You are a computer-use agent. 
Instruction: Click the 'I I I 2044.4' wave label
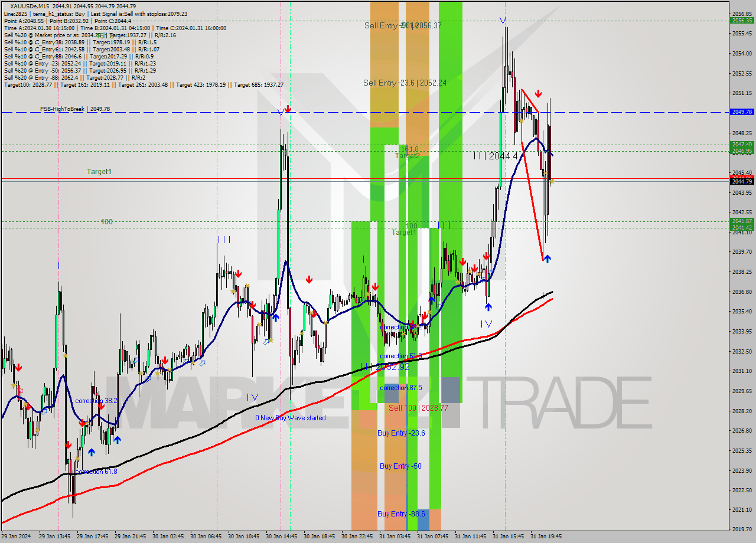pos(496,156)
